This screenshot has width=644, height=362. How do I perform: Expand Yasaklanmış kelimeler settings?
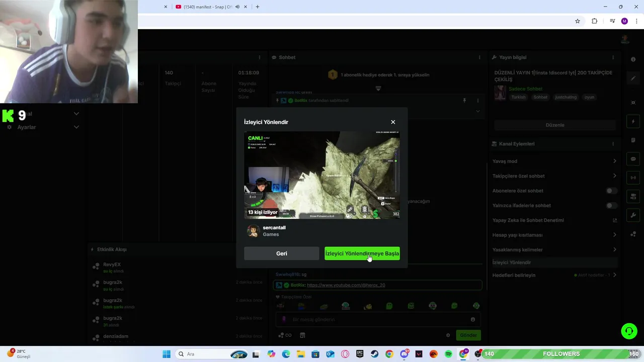(x=614, y=249)
